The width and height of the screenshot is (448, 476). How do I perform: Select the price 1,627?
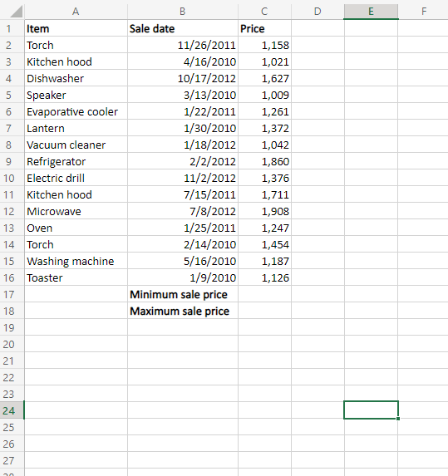[264, 78]
